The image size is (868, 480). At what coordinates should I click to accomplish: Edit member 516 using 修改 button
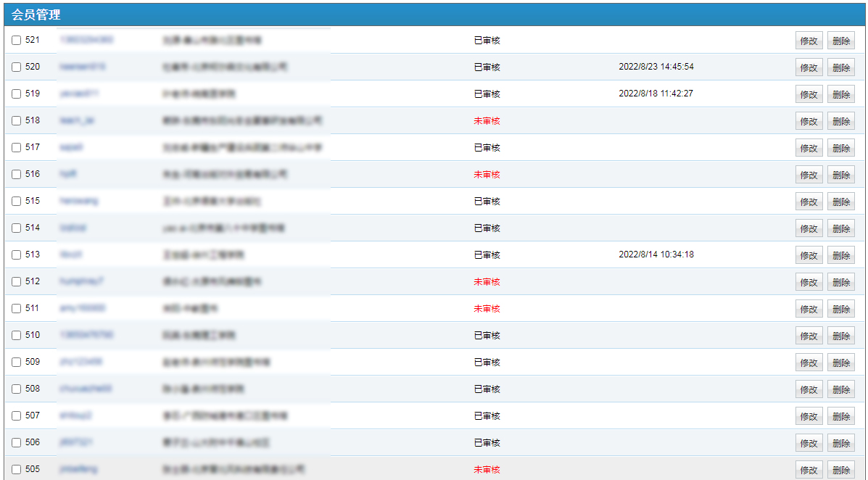809,175
